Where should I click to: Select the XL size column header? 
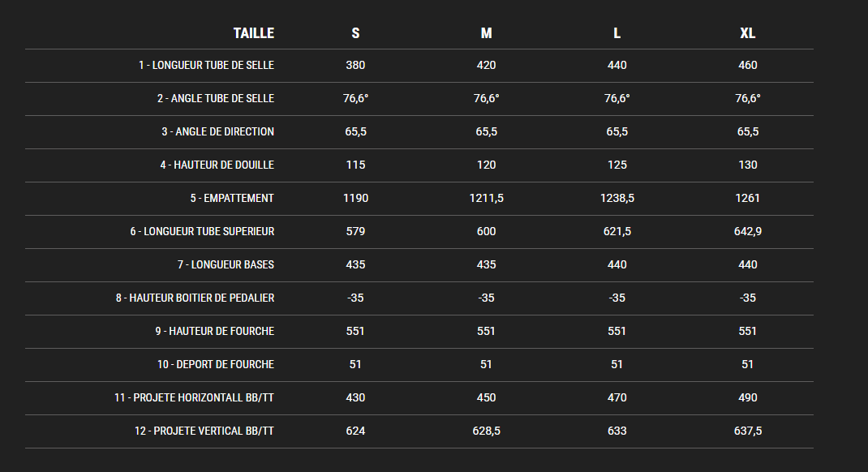click(747, 33)
